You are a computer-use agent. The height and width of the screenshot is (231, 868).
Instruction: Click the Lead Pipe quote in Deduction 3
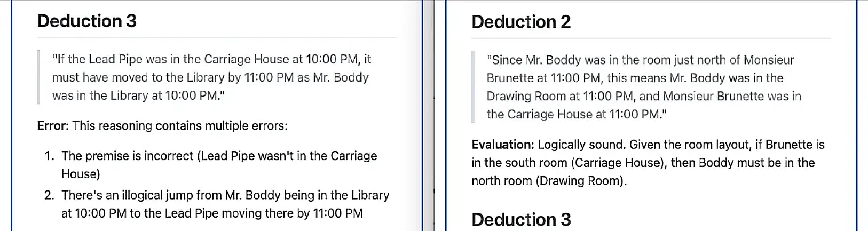pyautogui.click(x=211, y=77)
